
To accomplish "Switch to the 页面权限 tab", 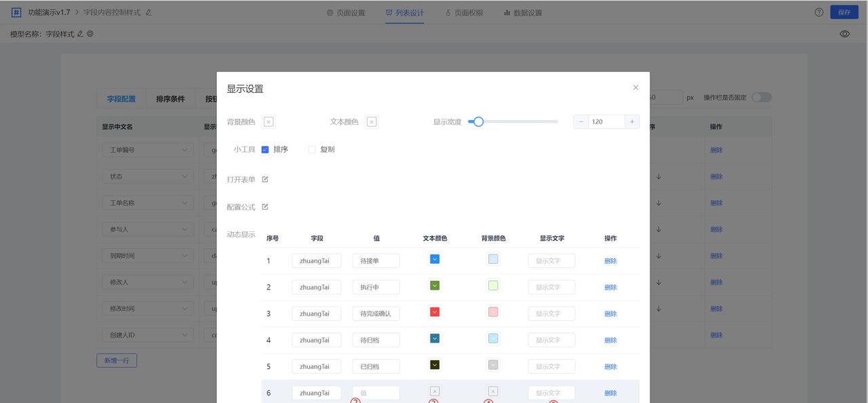I will (x=463, y=12).
